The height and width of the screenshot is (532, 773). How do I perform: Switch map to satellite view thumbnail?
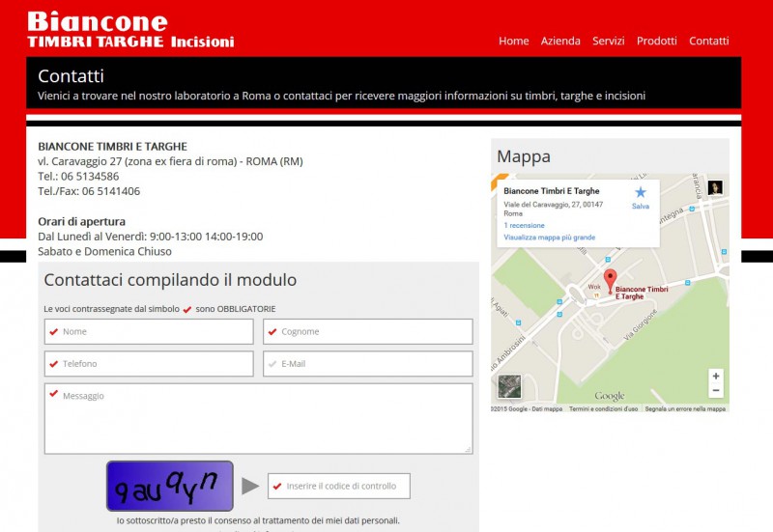point(509,386)
